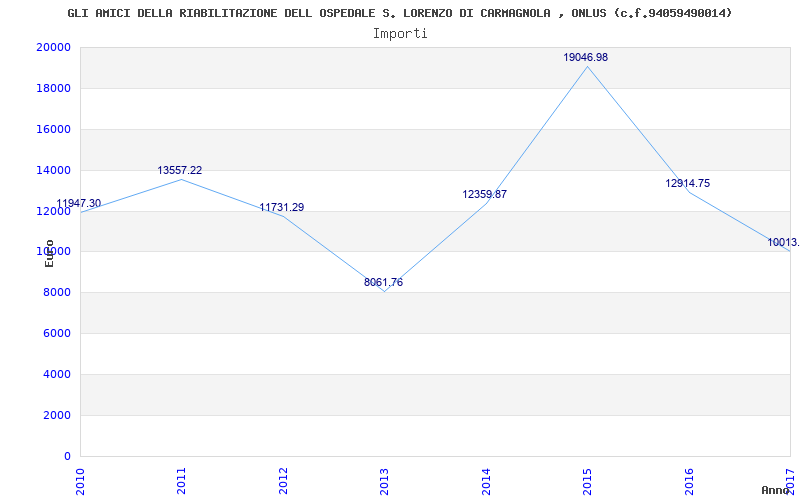Click the x-axis year 2017
800x500 pixels.
[x=790, y=481]
